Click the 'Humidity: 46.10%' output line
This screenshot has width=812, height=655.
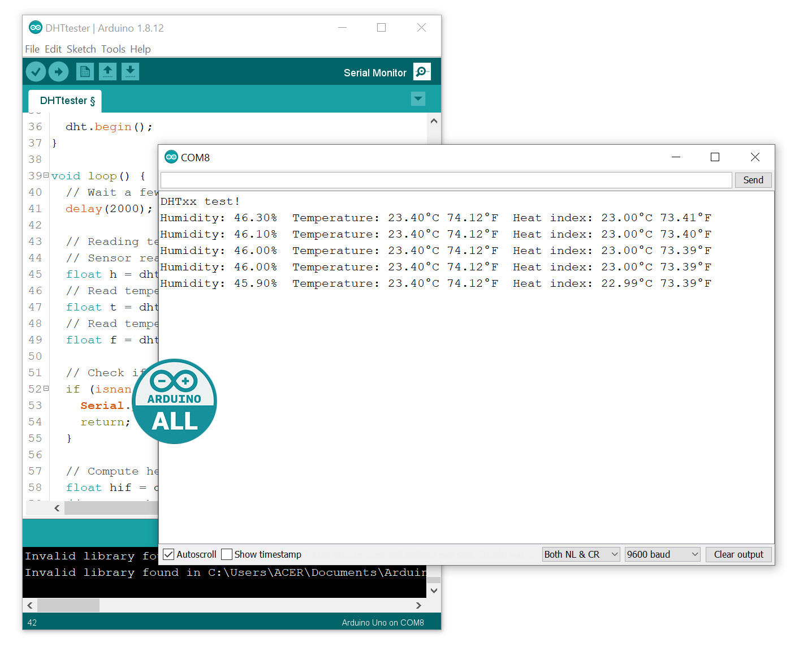(x=435, y=234)
